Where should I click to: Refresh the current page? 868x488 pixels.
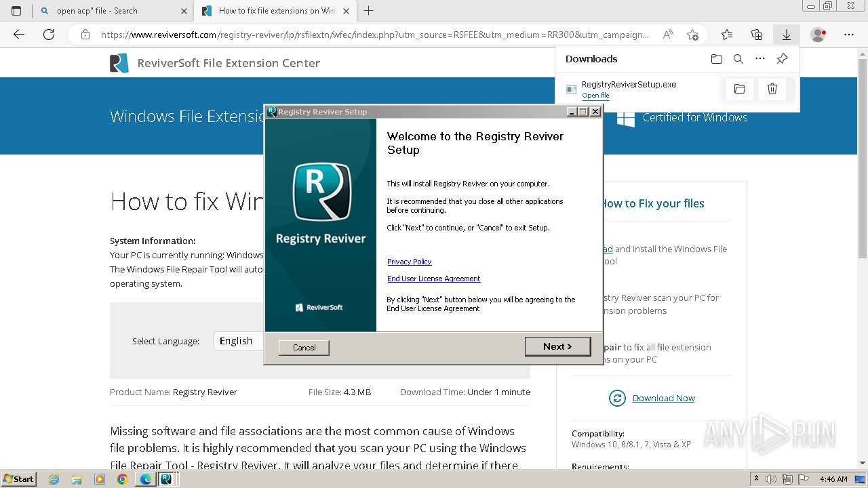(x=49, y=35)
